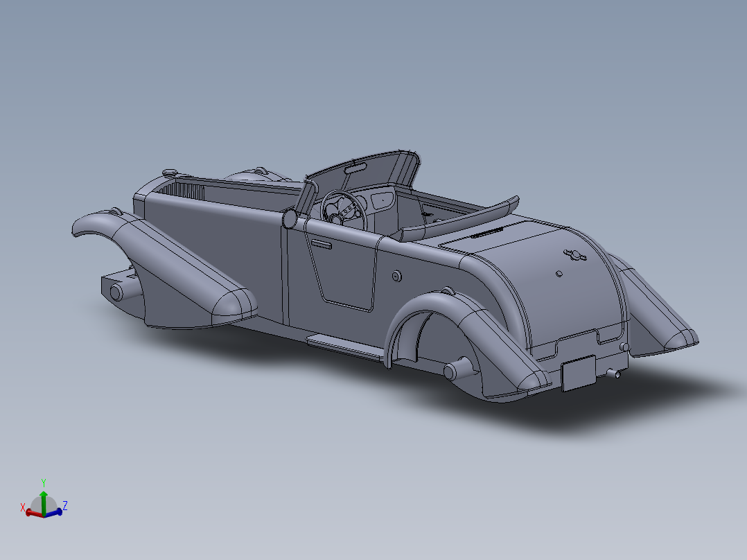This screenshot has height=560, width=747.
Task: Select the trunk lid handle on the model
Action: (575, 255)
